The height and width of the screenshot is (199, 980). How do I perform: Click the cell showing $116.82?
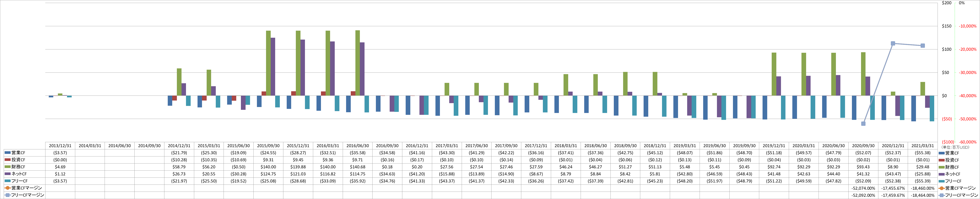[328, 174]
